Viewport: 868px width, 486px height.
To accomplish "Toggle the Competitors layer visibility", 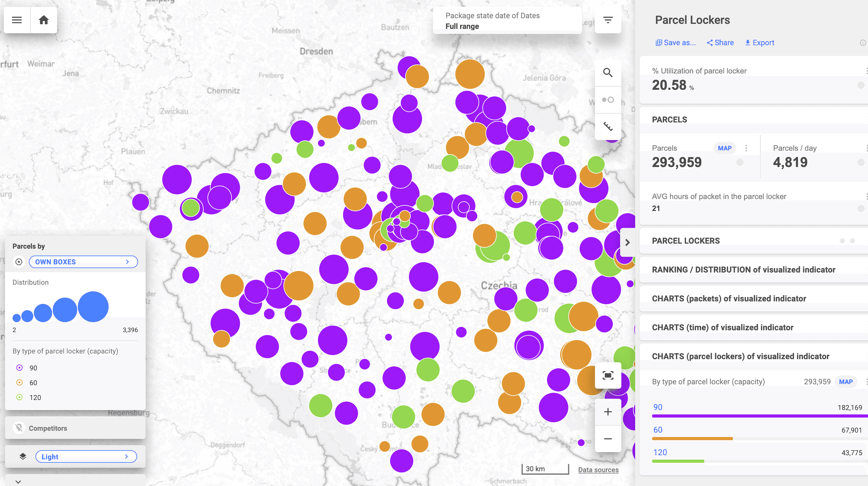I will [19, 428].
